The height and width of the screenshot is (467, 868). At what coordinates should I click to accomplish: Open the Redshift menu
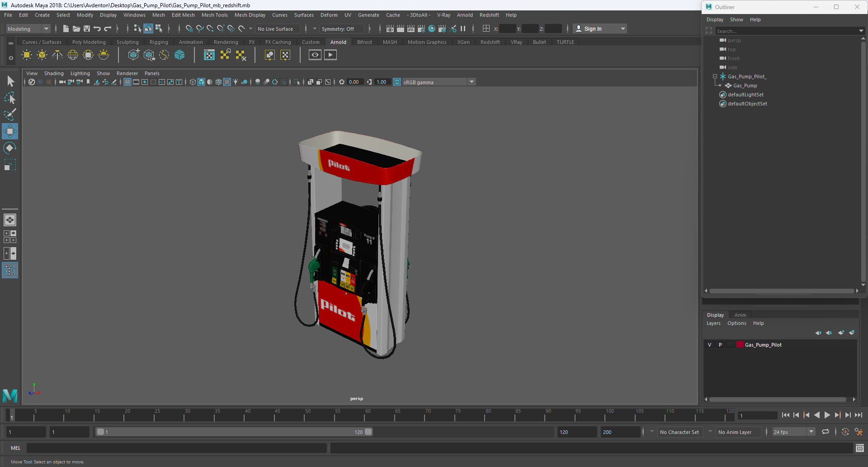click(489, 15)
